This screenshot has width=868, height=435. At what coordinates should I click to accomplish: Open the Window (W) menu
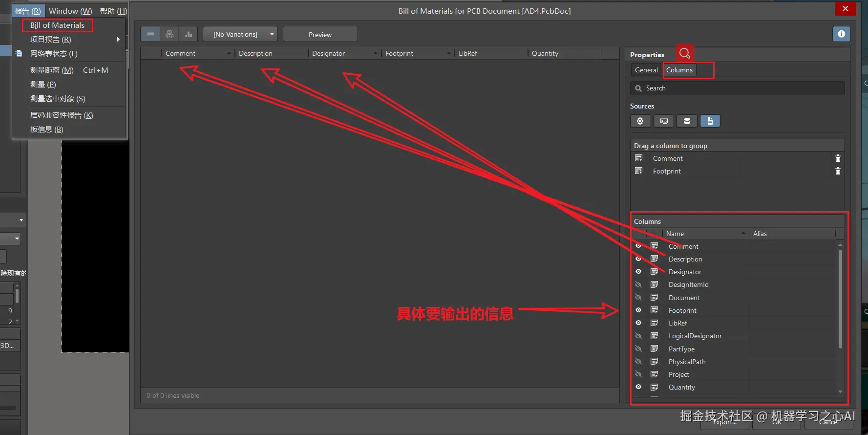click(70, 11)
